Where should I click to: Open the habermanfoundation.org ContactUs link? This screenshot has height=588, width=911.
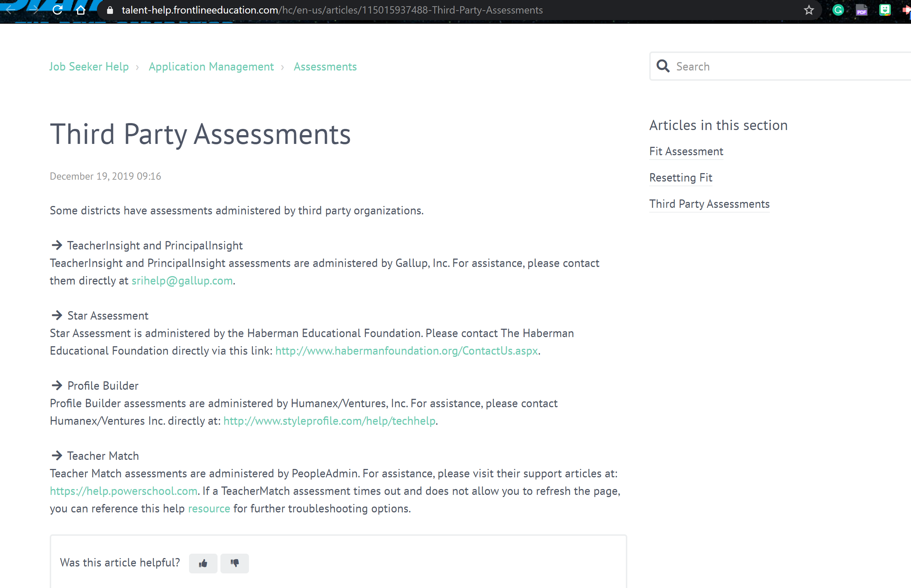406,351
